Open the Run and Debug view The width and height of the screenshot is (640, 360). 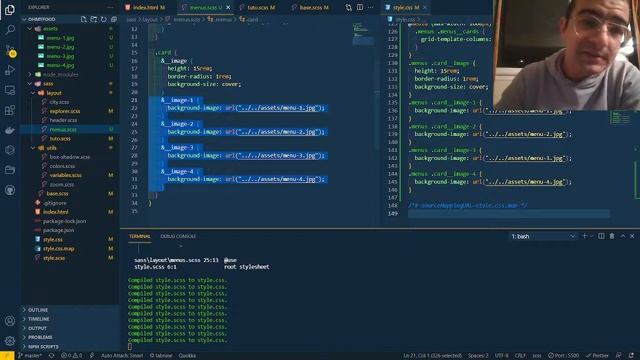[10, 70]
